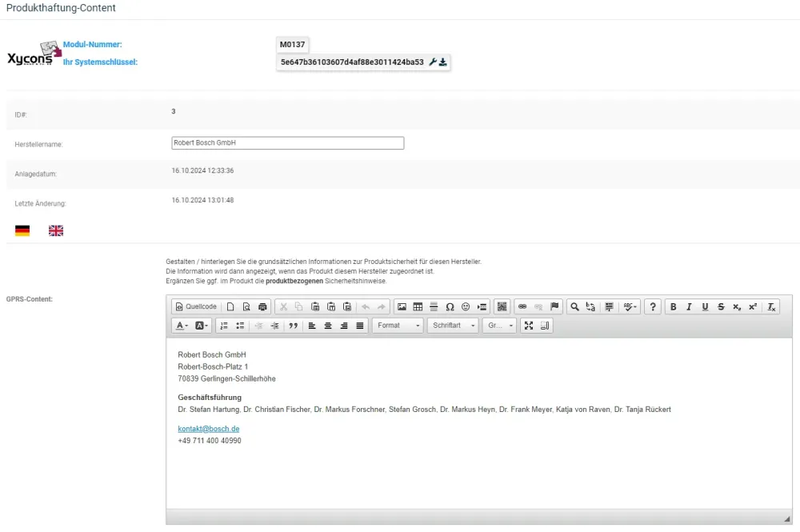
Task: Remove formatting with Tx icon
Action: [771, 306]
